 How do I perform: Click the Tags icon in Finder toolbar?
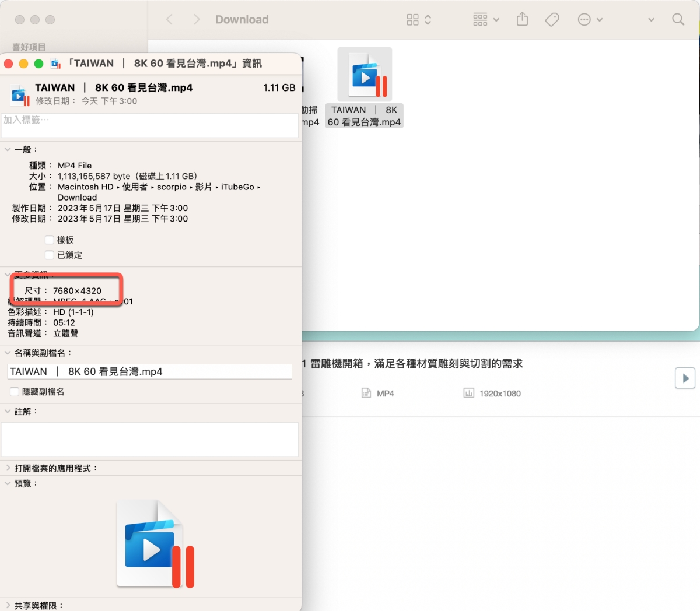pyautogui.click(x=552, y=20)
